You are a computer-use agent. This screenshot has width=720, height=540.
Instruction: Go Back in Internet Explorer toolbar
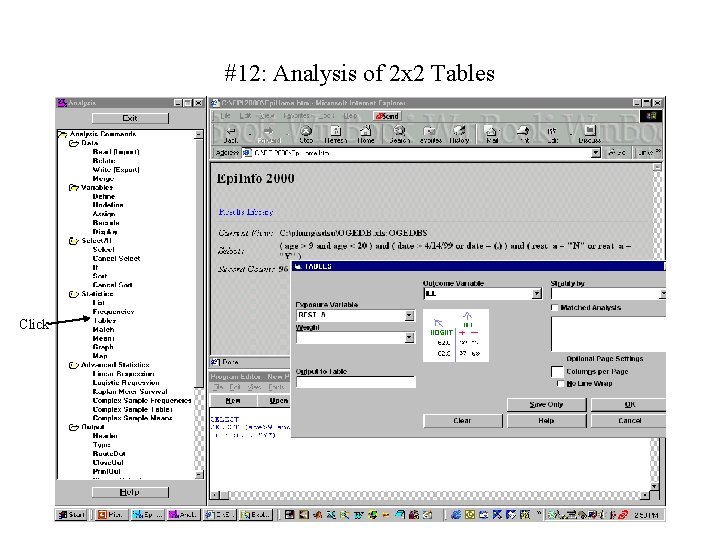(x=231, y=135)
